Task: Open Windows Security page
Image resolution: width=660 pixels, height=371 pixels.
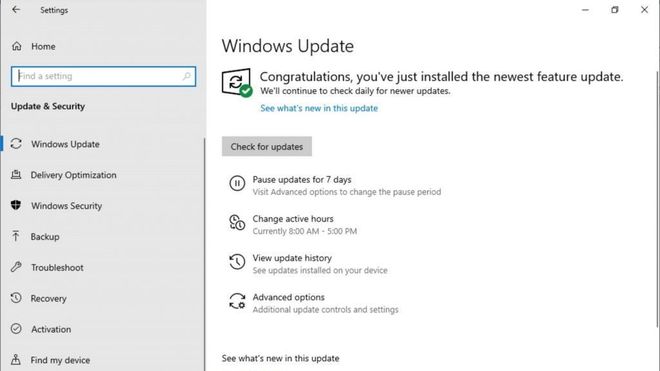Action: [66, 206]
